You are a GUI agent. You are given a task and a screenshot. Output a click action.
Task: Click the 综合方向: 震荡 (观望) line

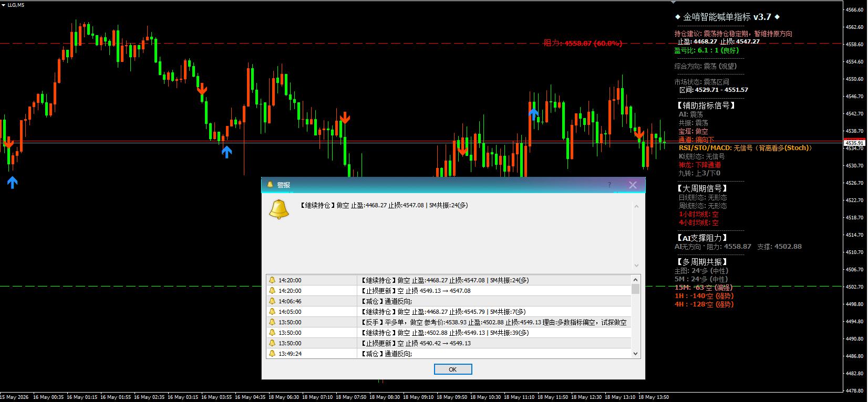tap(706, 66)
